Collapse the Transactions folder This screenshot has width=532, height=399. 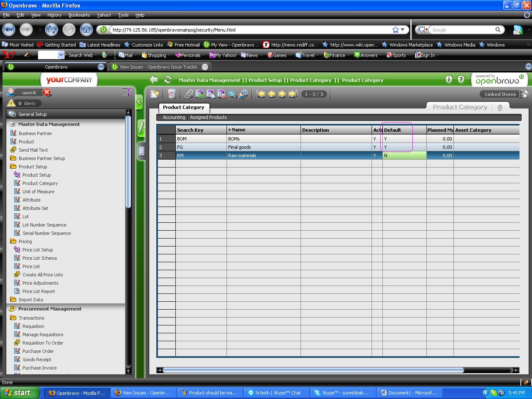click(x=31, y=318)
